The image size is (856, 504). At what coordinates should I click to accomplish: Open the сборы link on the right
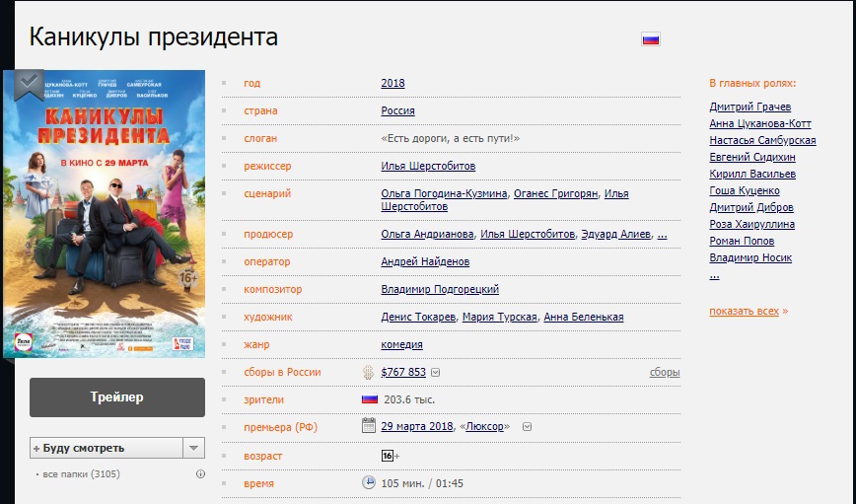[665, 373]
